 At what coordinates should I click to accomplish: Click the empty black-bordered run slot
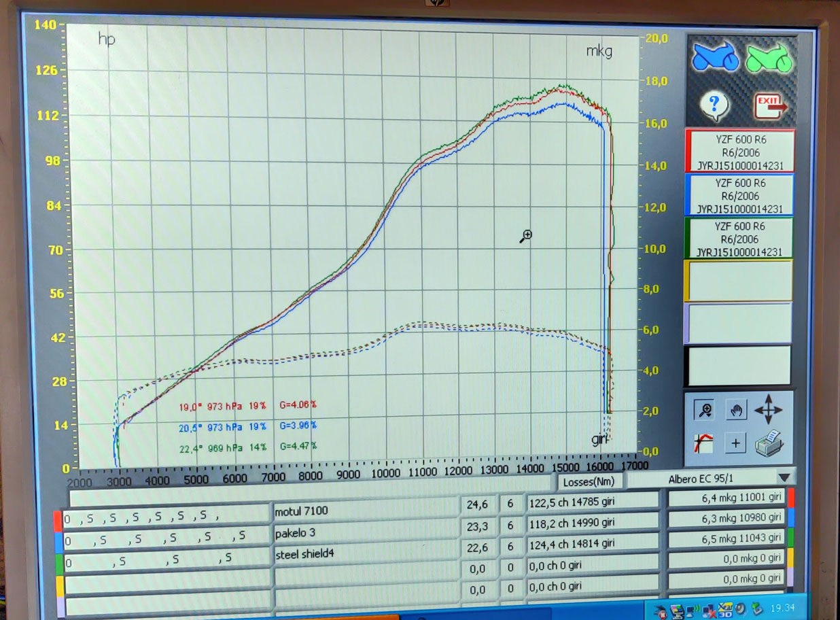point(739,366)
